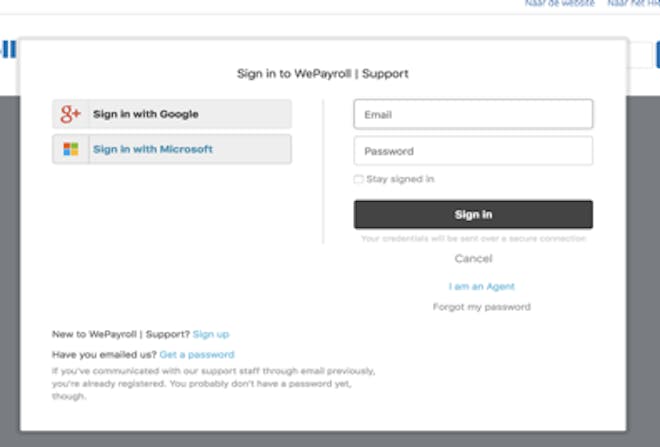
Task: Click into the Password field
Action: 473,151
